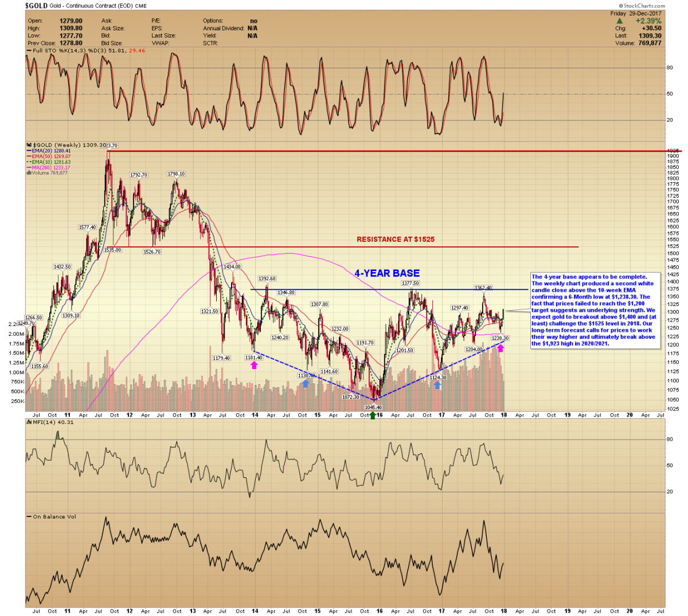Select the RESISTANCE AT $1525 annotation label
Screen dimensions: 688x616
[396, 240]
